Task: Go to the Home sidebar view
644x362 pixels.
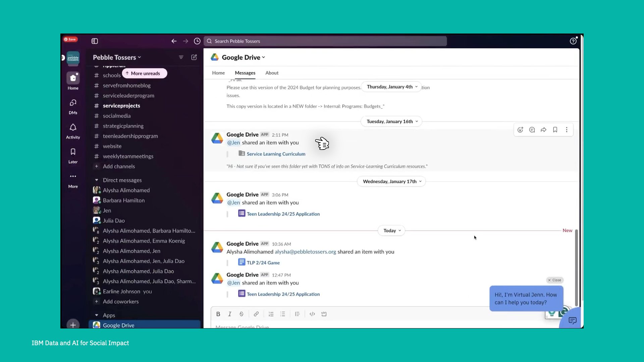Action: pyautogui.click(x=73, y=81)
